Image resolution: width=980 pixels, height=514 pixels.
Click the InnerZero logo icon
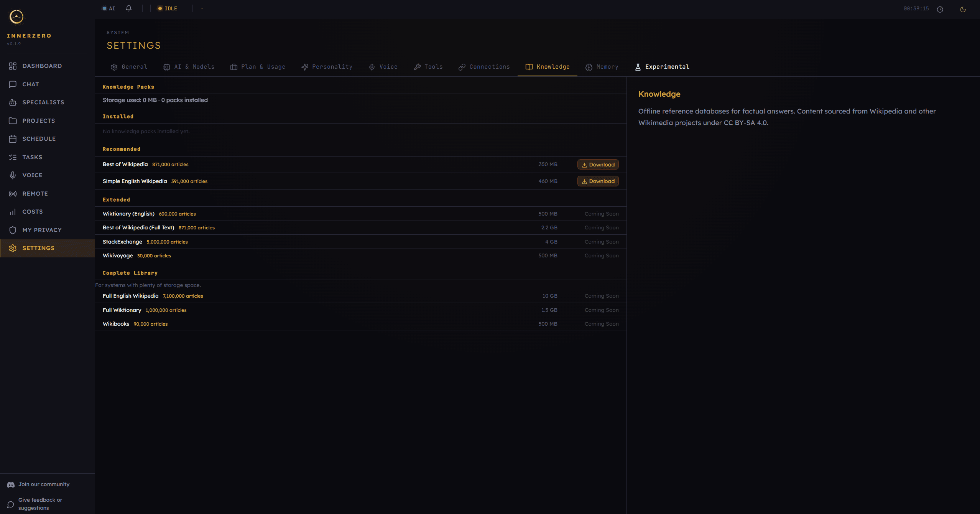[x=16, y=16]
